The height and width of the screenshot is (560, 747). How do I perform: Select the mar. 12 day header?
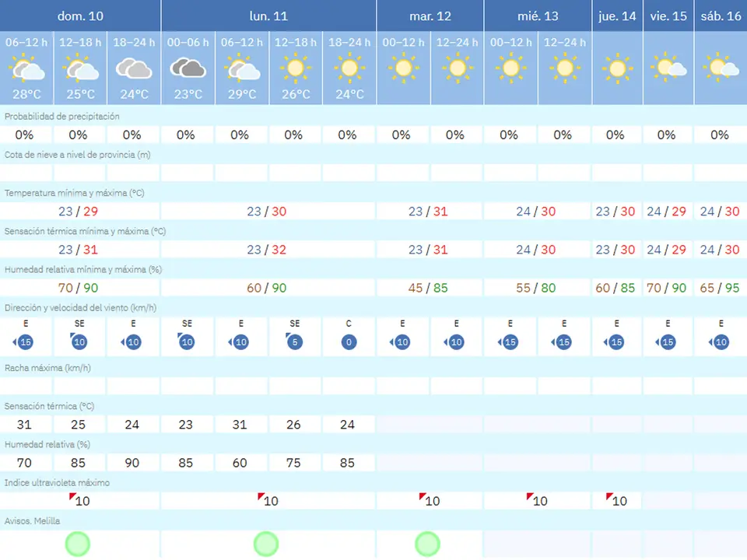pos(430,16)
